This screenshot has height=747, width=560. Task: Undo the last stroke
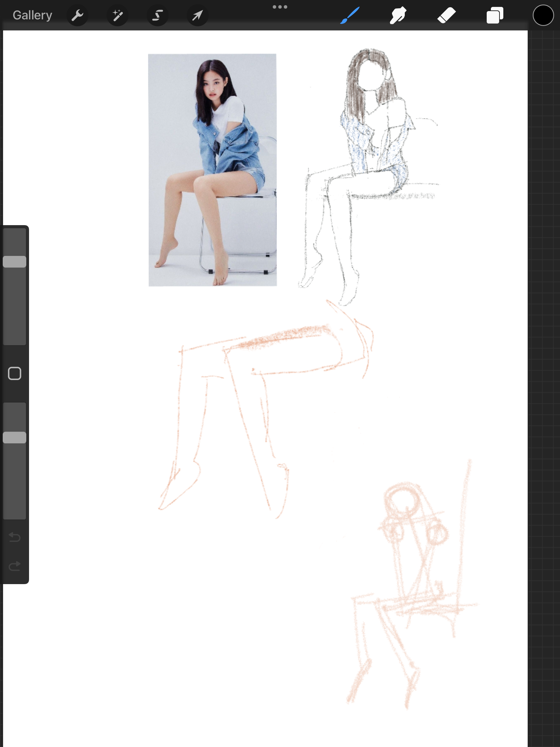point(15,537)
